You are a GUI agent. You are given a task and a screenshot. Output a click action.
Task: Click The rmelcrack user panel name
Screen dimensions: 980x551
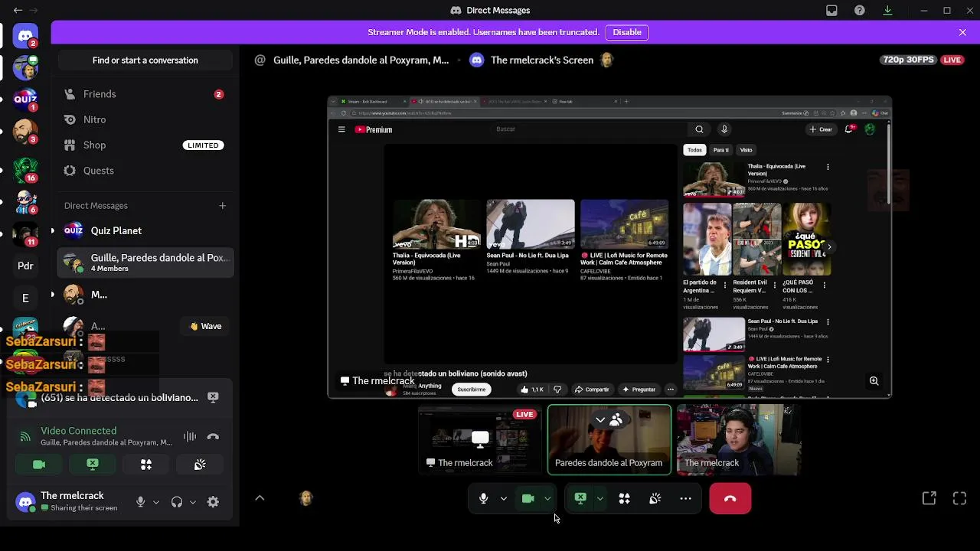click(72, 496)
